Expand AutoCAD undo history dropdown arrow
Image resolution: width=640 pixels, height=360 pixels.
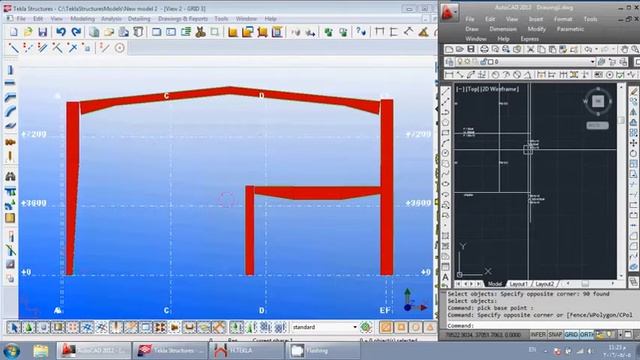point(596,49)
